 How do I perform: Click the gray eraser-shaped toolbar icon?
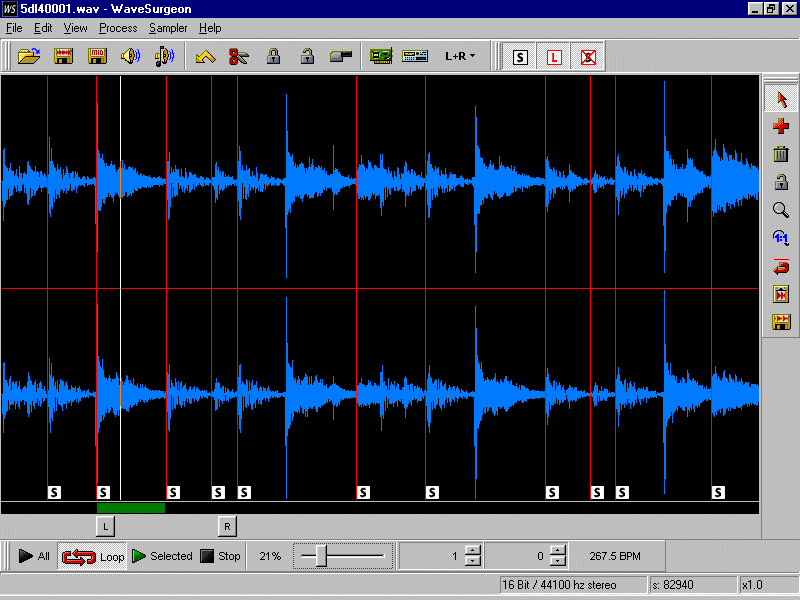[x=341, y=56]
